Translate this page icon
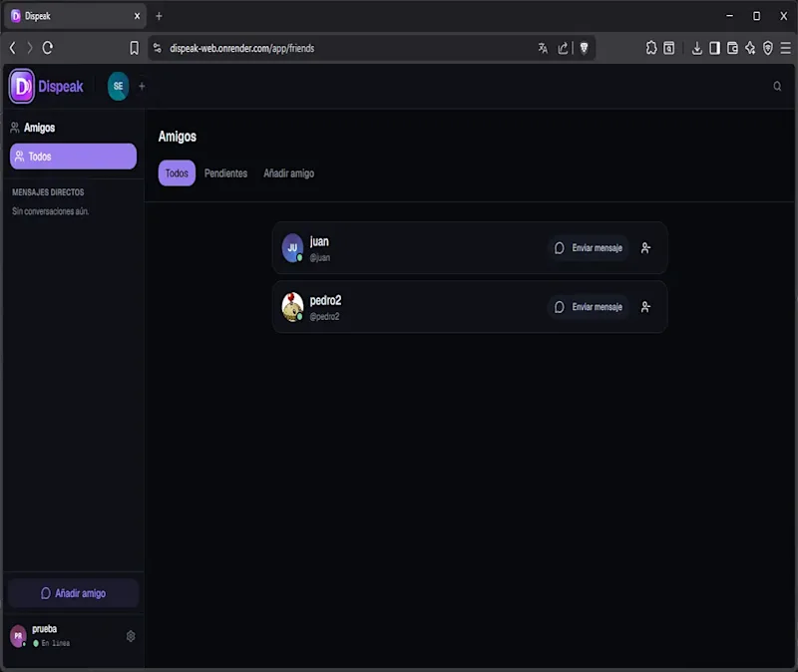This screenshot has width=798, height=672. 543,48
